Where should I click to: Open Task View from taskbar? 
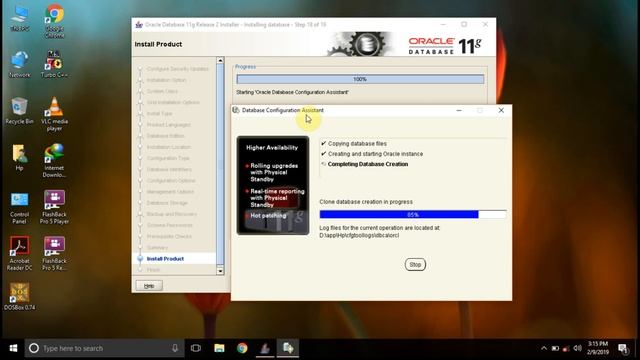(x=196, y=348)
